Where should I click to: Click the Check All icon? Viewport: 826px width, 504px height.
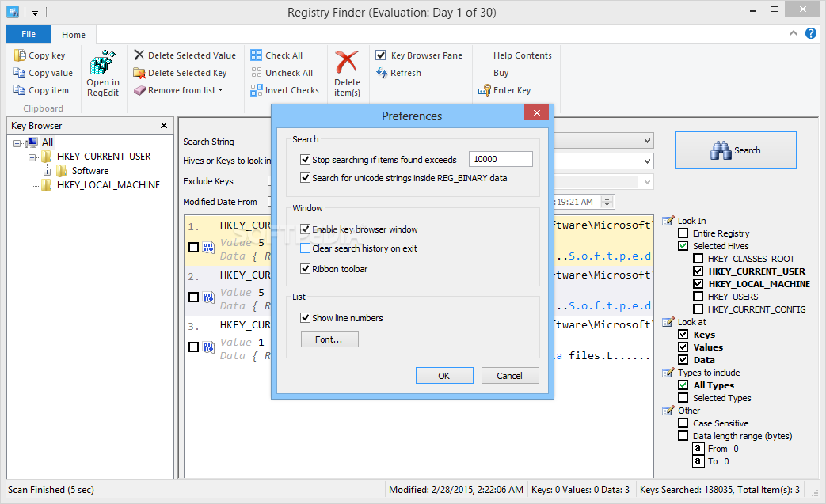(x=256, y=55)
